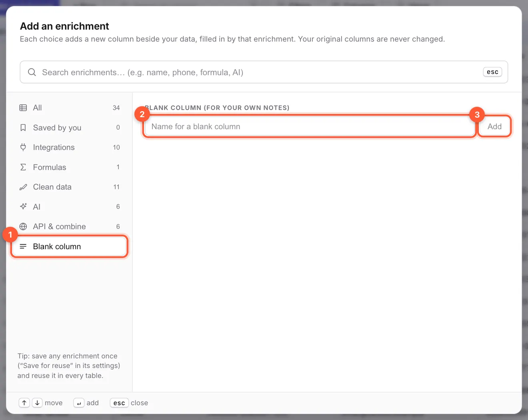528x420 pixels.
Task: Click the esc badge in search box
Action: coord(492,72)
